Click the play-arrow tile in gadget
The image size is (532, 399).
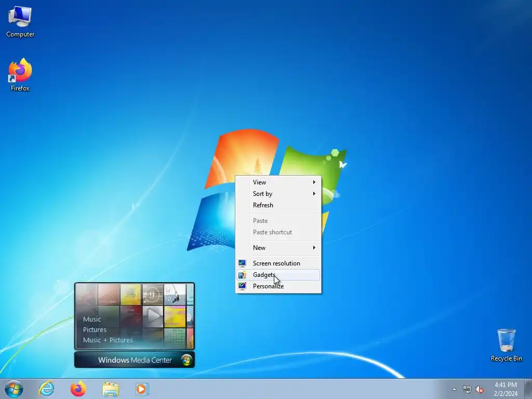(x=153, y=316)
